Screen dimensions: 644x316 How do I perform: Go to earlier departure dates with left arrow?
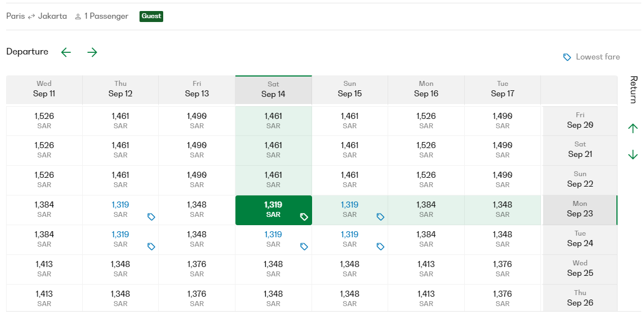click(x=66, y=52)
